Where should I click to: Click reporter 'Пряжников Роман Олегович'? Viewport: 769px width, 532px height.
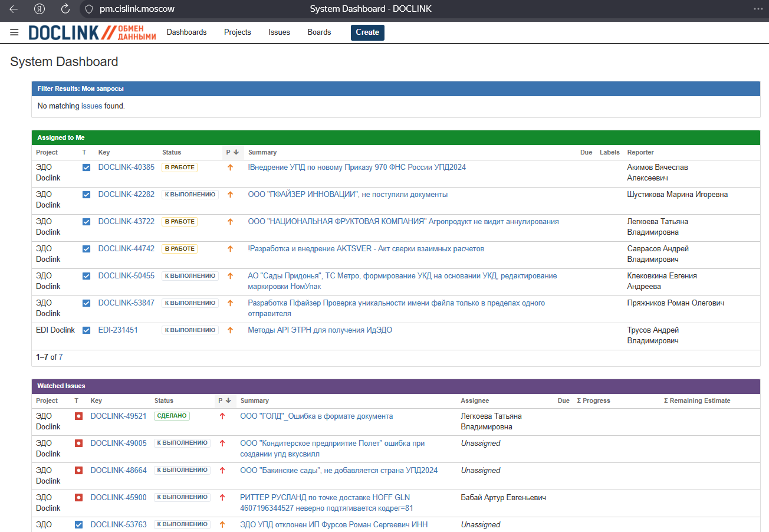[676, 303]
